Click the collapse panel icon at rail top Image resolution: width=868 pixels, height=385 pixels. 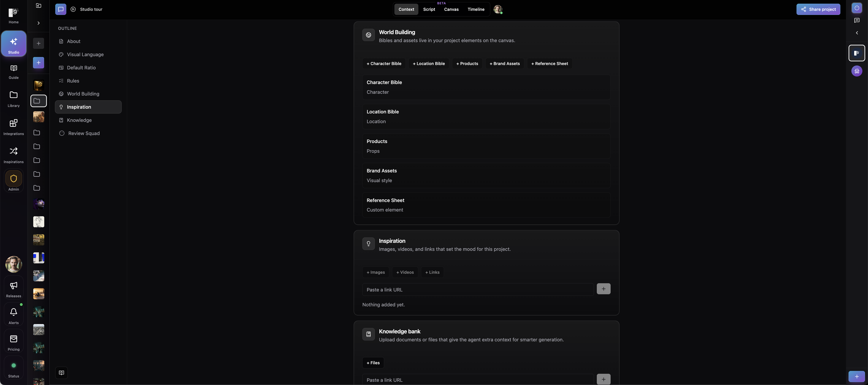pos(38,6)
